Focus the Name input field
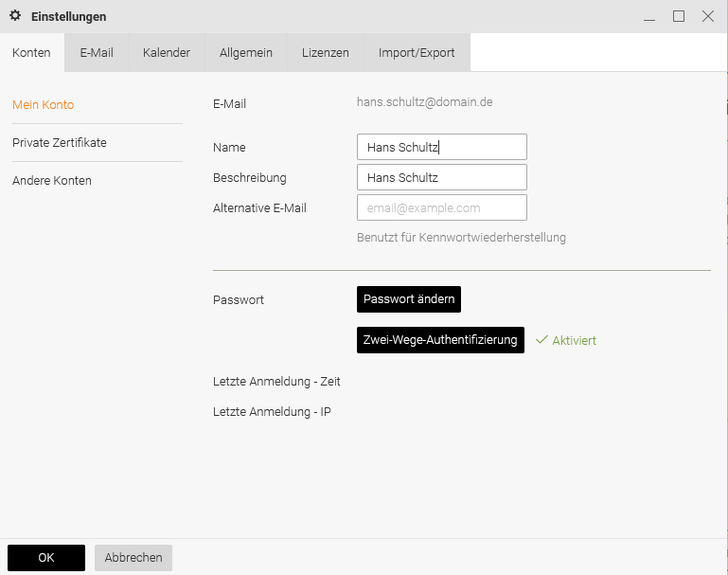The height and width of the screenshot is (575, 728). (x=441, y=147)
